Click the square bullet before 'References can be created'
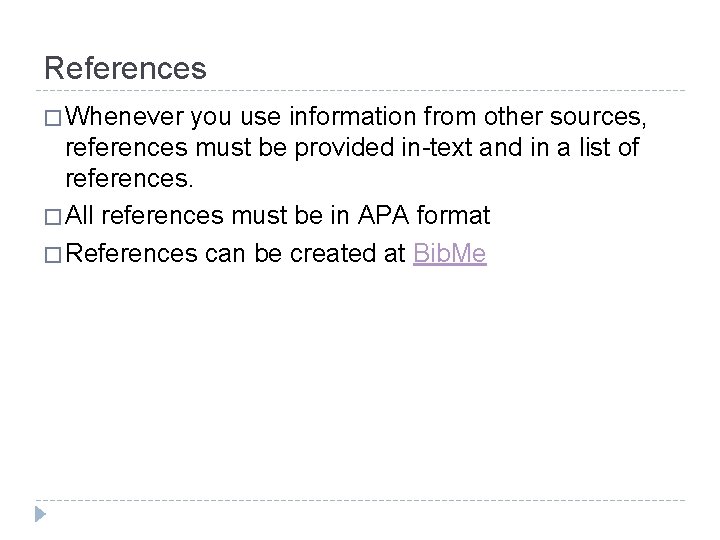This screenshot has height=540, width=720. coord(53,255)
